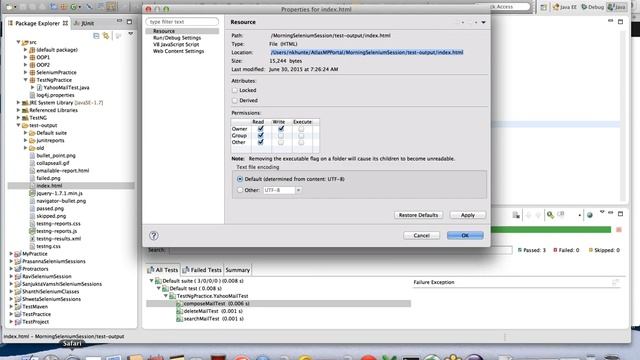This screenshot has height=360, width=640.
Task: Open the dialog view menu arrow
Action: [484, 22]
